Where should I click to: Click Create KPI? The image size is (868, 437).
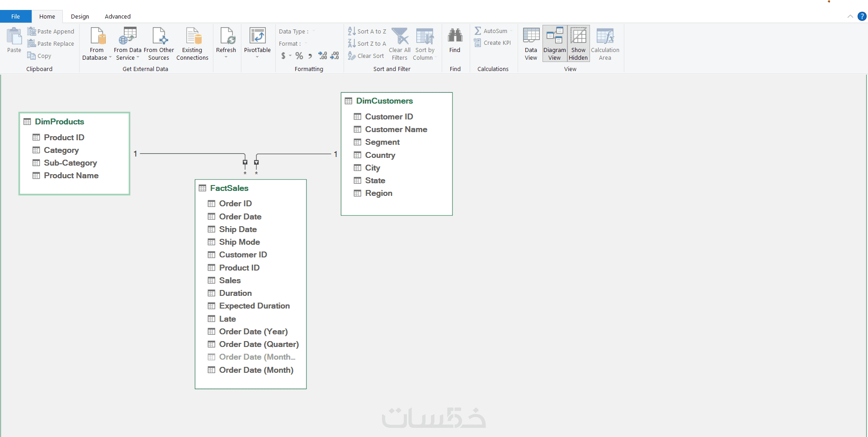click(492, 43)
